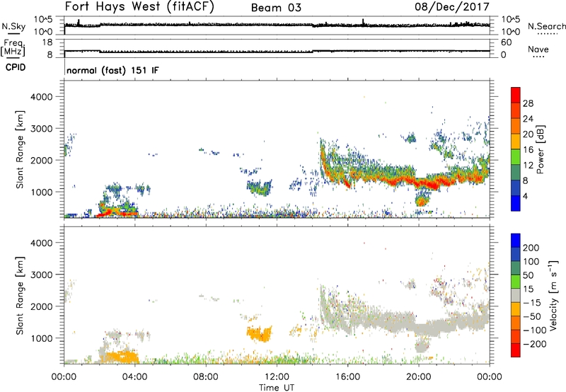Click the date '08/Dec/2017'

[x=452, y=7]
